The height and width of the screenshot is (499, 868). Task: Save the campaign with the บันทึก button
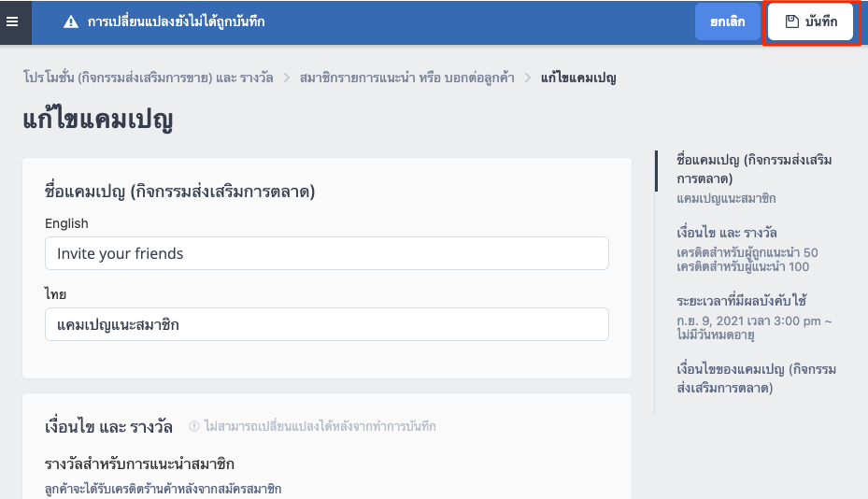(811, 21)
